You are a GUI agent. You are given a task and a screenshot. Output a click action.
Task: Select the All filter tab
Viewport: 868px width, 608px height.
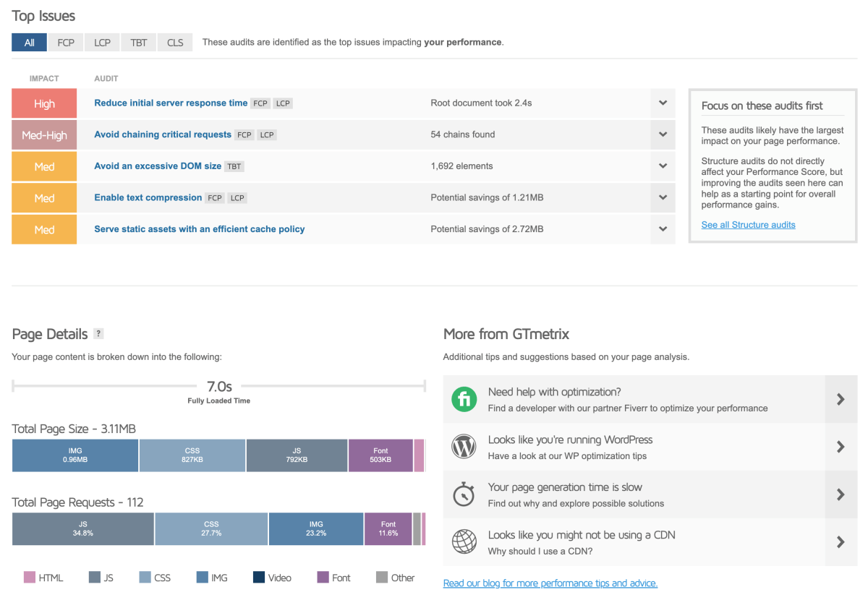[x=29, y=42]
